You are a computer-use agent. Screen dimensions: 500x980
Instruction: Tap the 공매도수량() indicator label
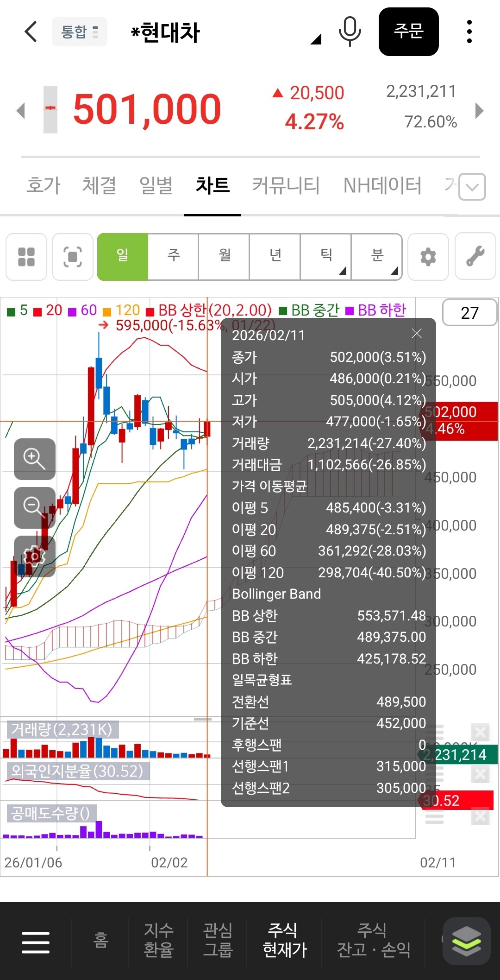(51, 813)
